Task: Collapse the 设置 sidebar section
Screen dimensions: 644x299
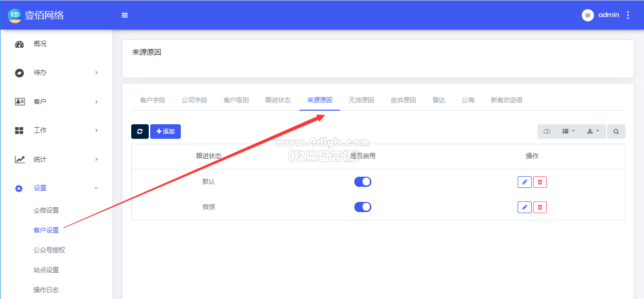Action: (56, 188)
